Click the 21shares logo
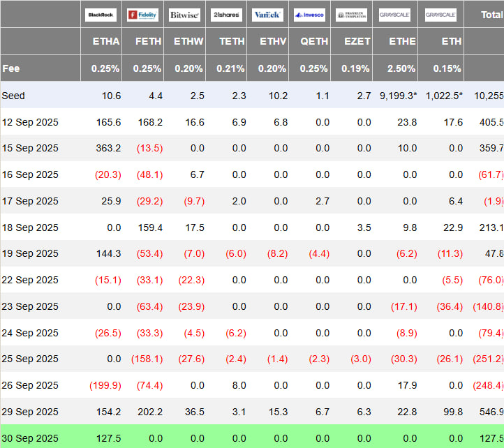This screenshot has height=448, width=504. (x=226, y=15)
